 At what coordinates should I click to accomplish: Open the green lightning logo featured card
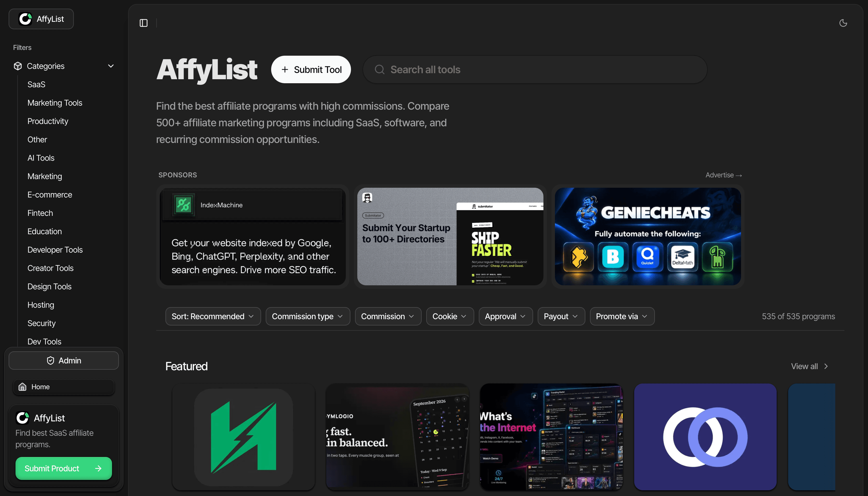pos(244,437)
